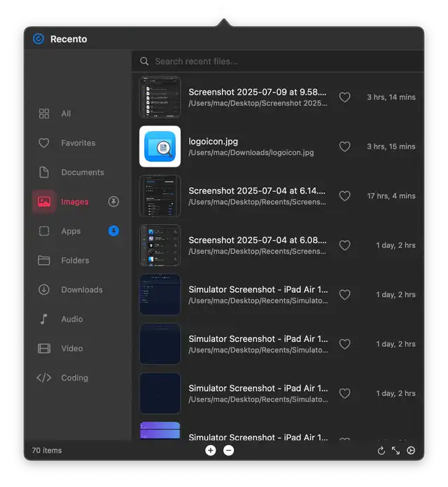Click the Screenshot 2025-07-09 at 9.58 file name
Image resolution: width=448 pixels, height=487 pixels.
tap(258, 92)
